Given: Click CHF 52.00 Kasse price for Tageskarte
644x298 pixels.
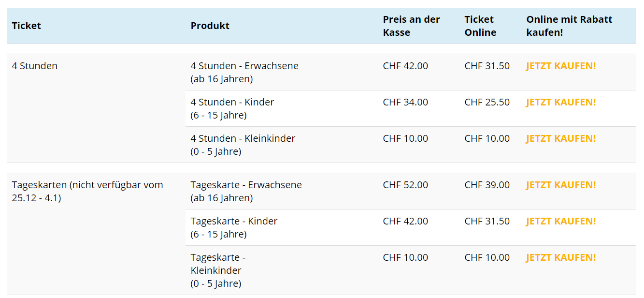Looking at the screenshot, I should pyautogui.click(x=405, y=185).
